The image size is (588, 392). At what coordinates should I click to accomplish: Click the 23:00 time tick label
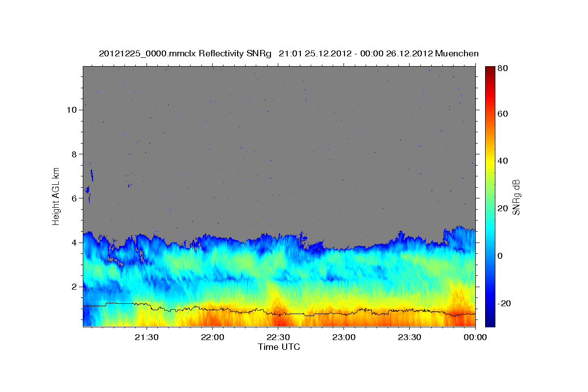pos(344,337)
